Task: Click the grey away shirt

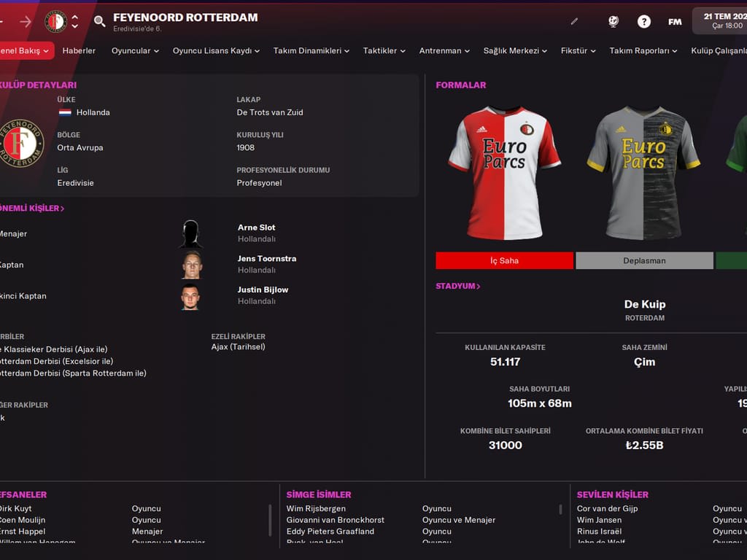Action: 643,173
